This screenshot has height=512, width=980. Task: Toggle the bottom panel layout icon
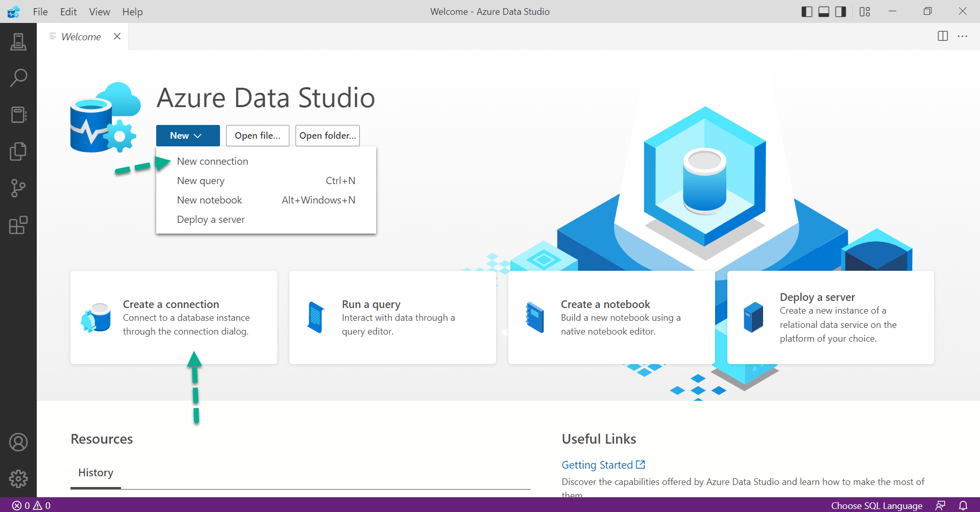tap(824, 12)
